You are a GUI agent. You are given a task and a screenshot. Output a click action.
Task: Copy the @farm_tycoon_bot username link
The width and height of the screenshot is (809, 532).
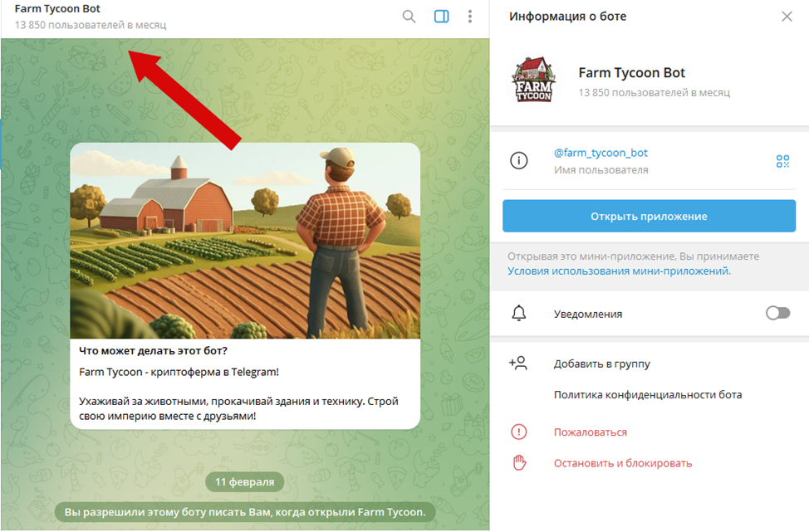[x=601, y=153]
